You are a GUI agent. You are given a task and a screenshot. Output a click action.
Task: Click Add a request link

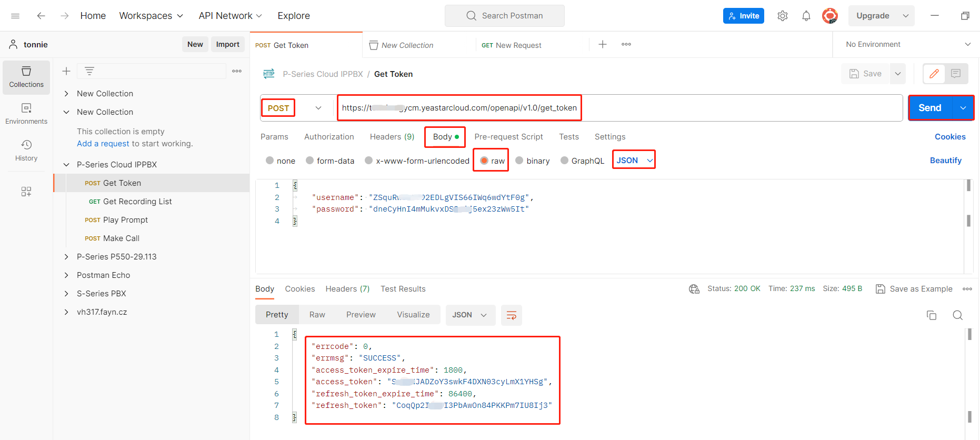click(x=103, y=144)
